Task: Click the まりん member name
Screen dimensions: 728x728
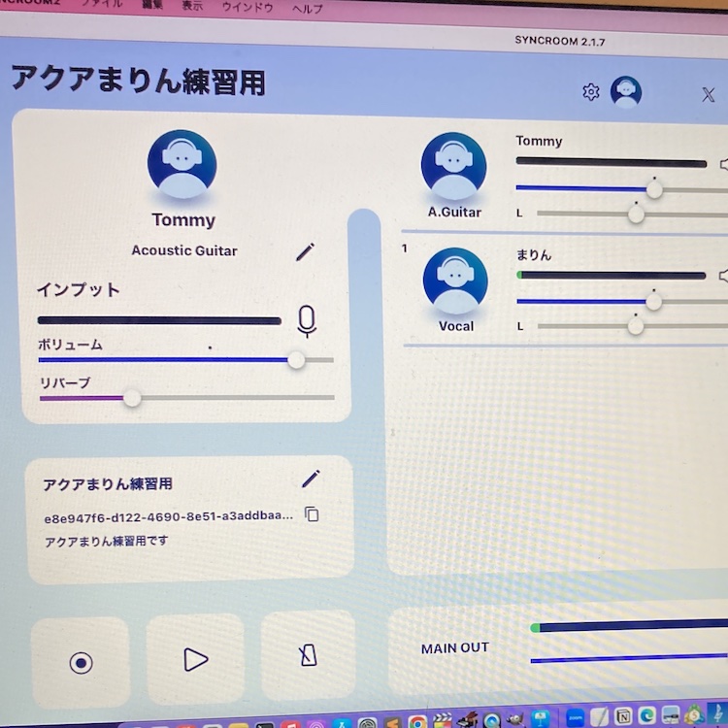Action: click(x=534, y=254)
